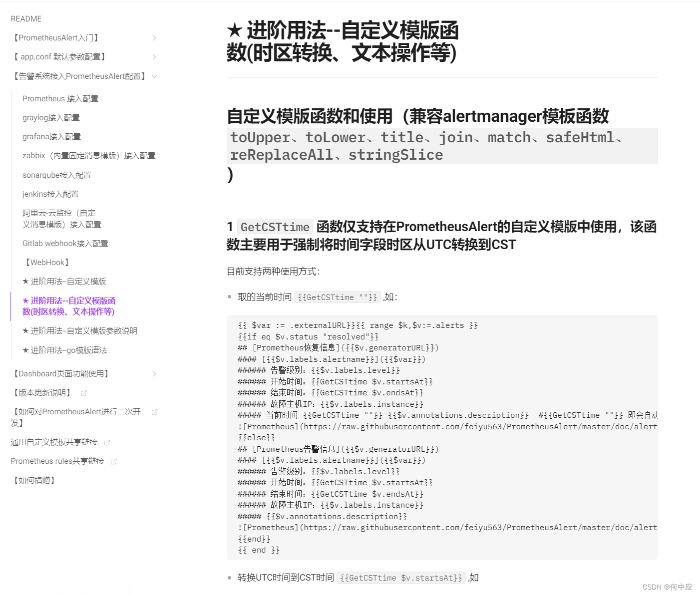Click the inline code {{GetCSTtime ""}}
This screenshot has height=595, width=700.
click(338, 297)
